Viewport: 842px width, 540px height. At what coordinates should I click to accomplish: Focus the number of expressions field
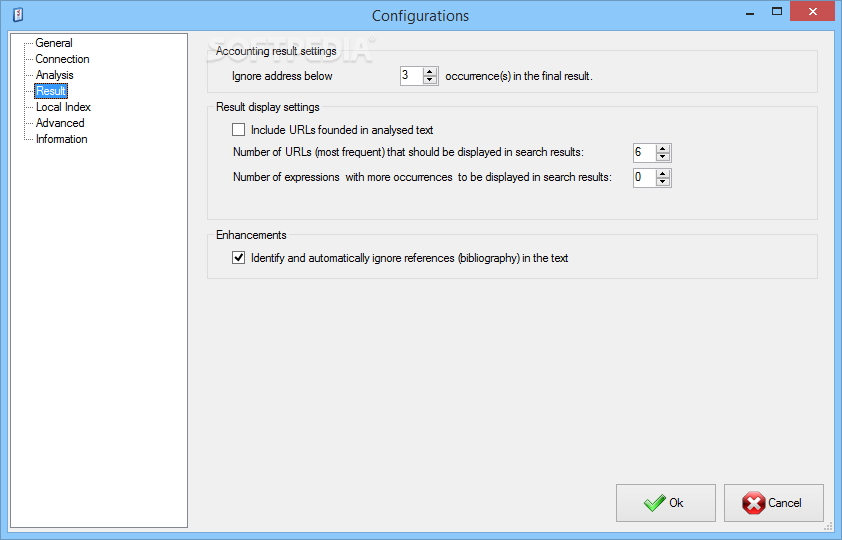[x=645, y=178]
